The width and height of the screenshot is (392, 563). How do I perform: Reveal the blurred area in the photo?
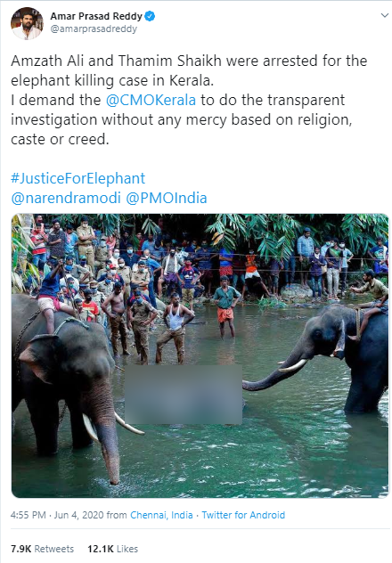coord(183,395)
